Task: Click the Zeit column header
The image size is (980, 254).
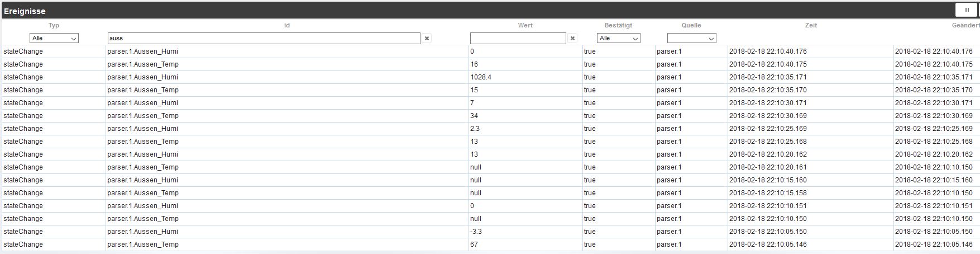Action: [x=811, y=25]
